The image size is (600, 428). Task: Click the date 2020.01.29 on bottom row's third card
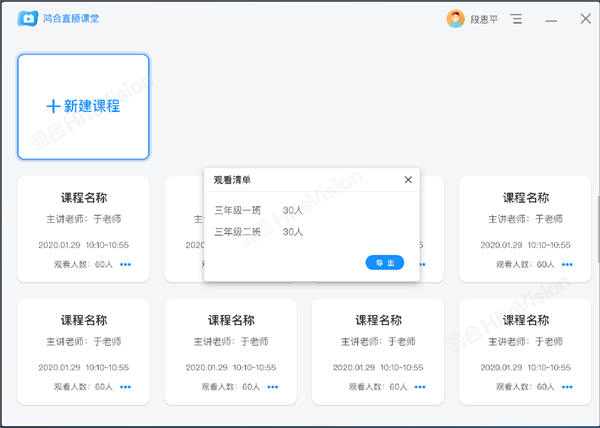coord(354,368)
